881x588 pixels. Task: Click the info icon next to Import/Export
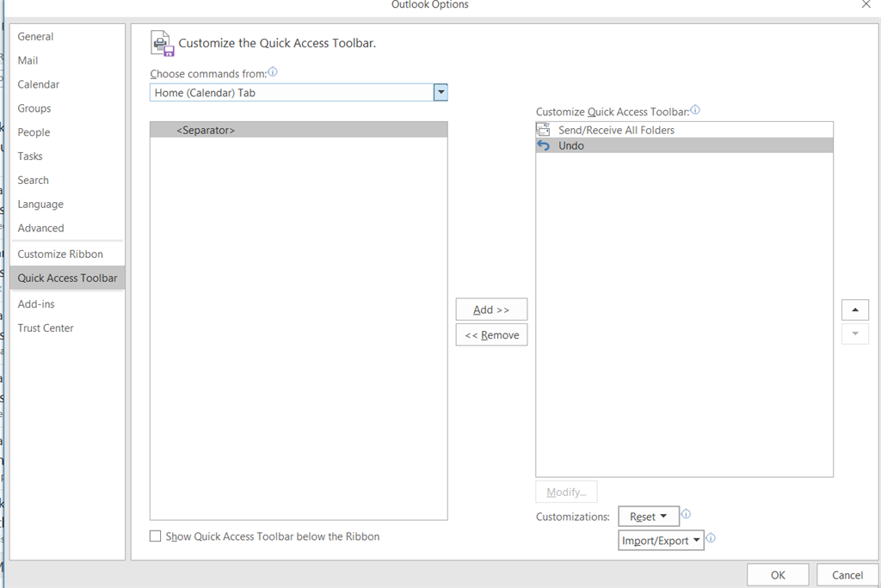(711, 538)
